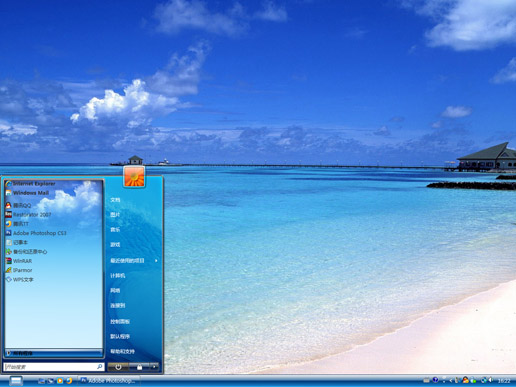Select the Help and Support entry in Start menu
516x387 pixels.
click(122, 351)
